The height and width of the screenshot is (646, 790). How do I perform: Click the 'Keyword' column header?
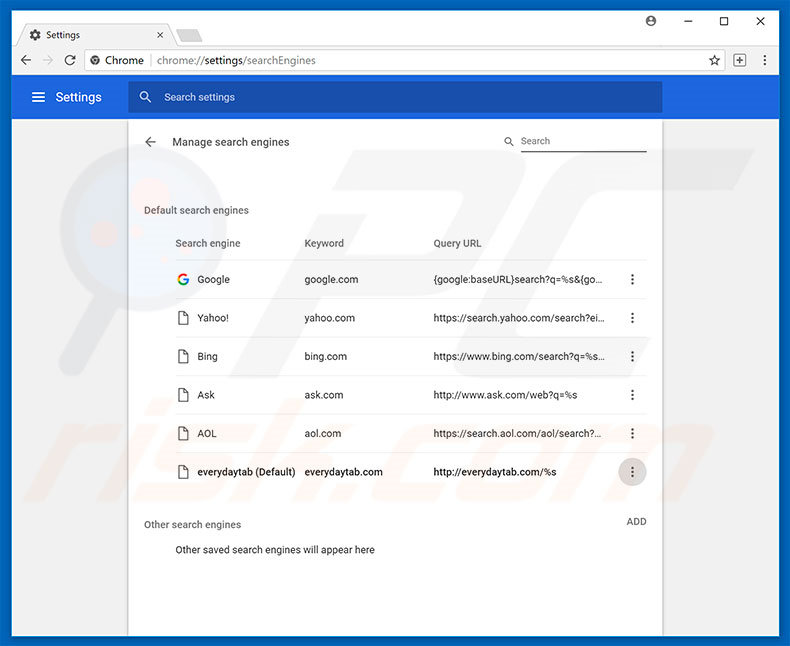click(x=324, y=243)
